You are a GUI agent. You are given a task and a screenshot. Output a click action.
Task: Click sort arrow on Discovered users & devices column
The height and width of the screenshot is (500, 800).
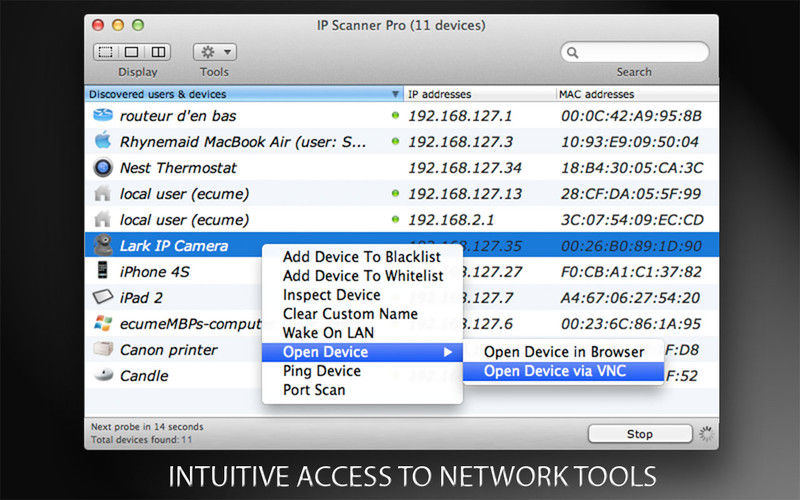click(395, 94)
